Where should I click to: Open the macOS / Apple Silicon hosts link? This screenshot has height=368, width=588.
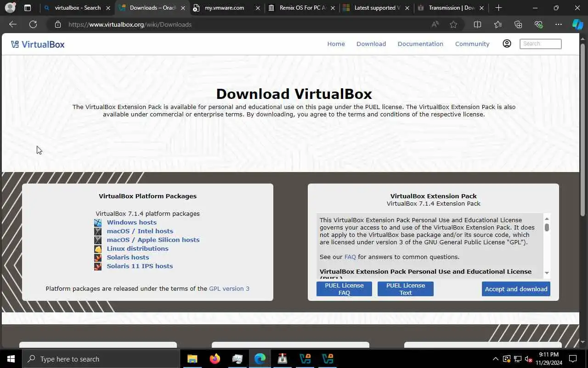(153, 240)
